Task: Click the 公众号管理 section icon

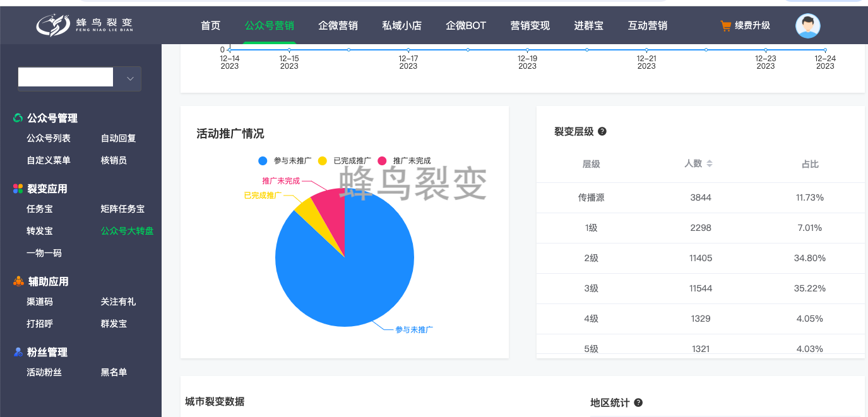Action: pyautogui.click(x=18, y=118)
